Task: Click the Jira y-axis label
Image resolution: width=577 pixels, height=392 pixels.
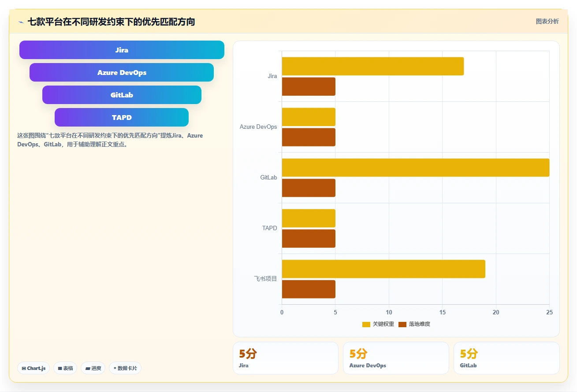Action: (x=272, y=76)
